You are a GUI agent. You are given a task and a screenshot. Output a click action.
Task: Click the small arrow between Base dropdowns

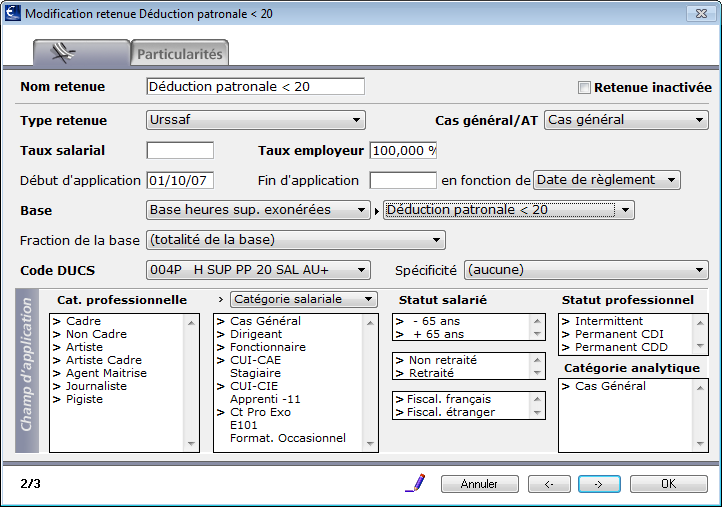click(377, 211)
